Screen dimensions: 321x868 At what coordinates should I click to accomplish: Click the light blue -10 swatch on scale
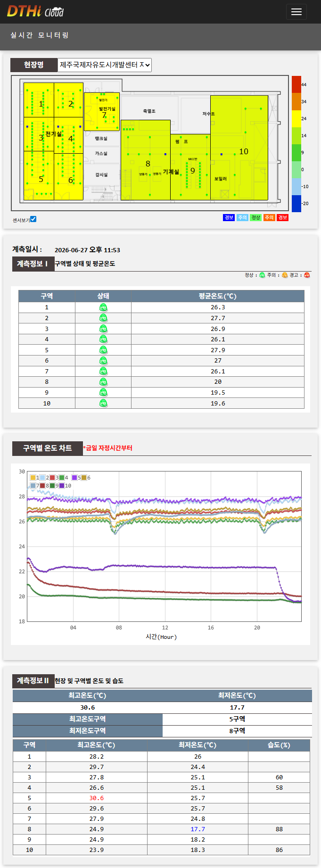[x=296, y=186]
